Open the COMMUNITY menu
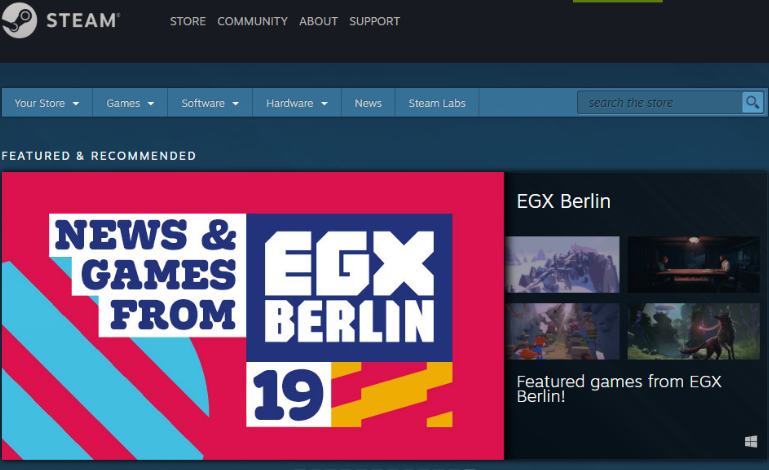The height and width of the screenshot is (470, 769). 253,21
